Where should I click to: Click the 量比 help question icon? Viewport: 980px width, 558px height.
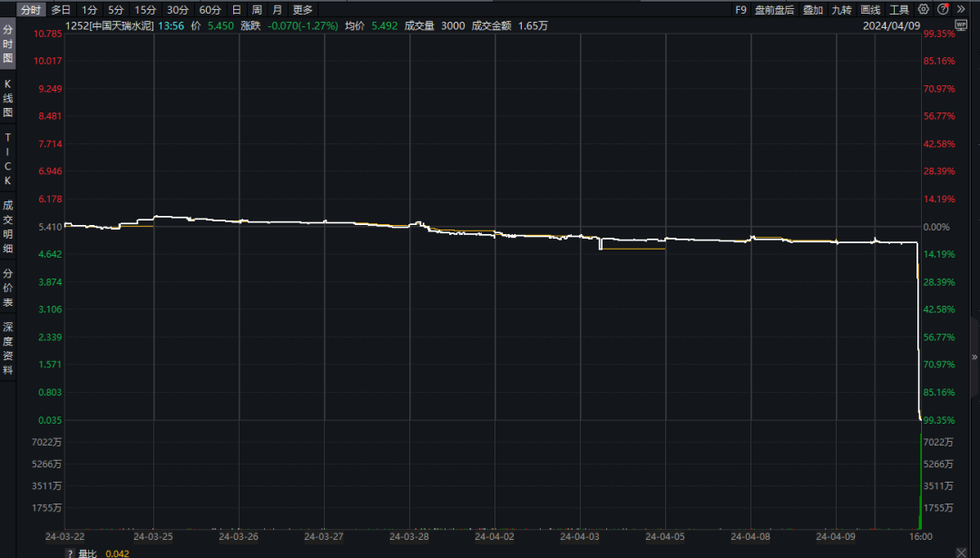tap(69, 553)
